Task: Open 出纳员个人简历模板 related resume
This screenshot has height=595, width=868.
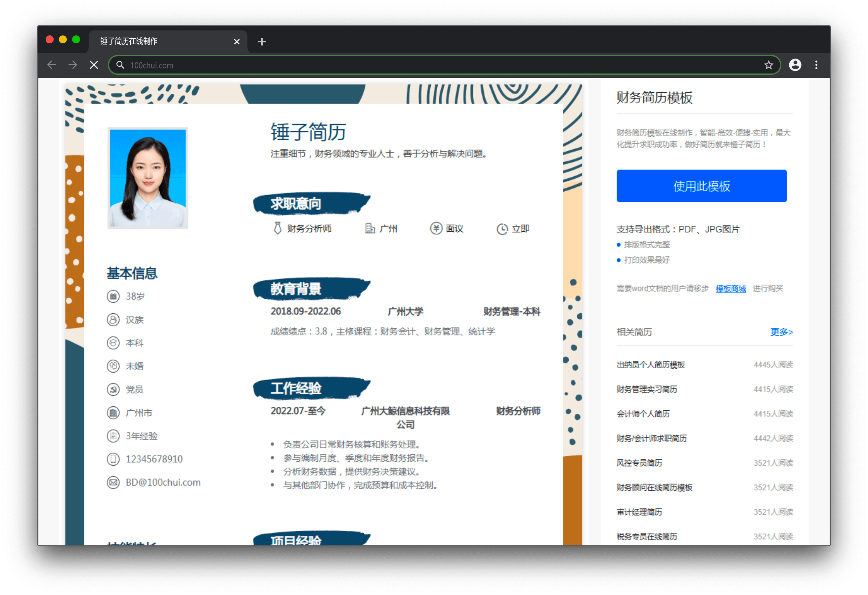Action: (650, 365)
